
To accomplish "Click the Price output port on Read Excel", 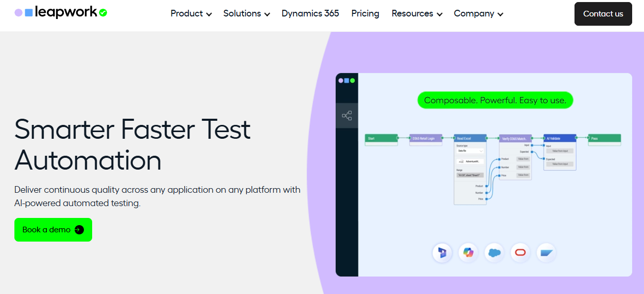I will tap(486, 199).
